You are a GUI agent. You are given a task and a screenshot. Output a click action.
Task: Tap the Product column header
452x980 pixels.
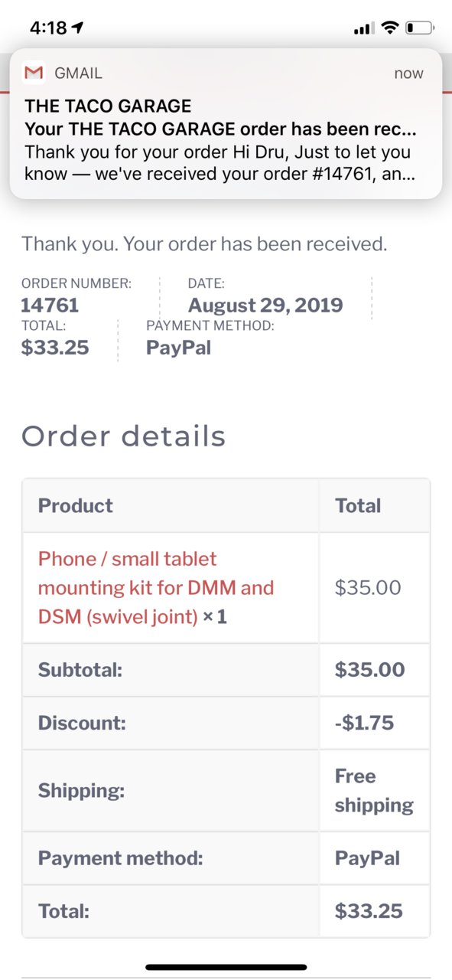click(x=76, y=505)
